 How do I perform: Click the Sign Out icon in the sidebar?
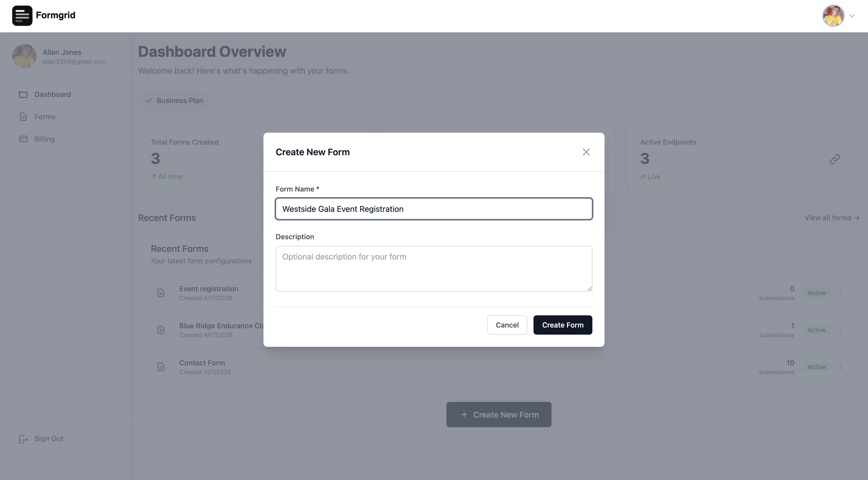tap(23, 439)
